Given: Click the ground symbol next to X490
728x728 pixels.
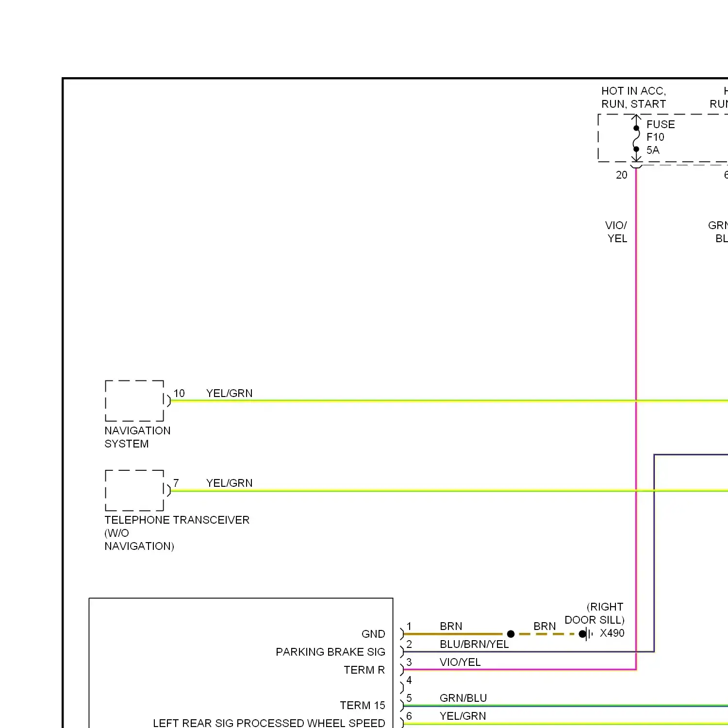Looking at the screenshot, I should coord(586,634).
